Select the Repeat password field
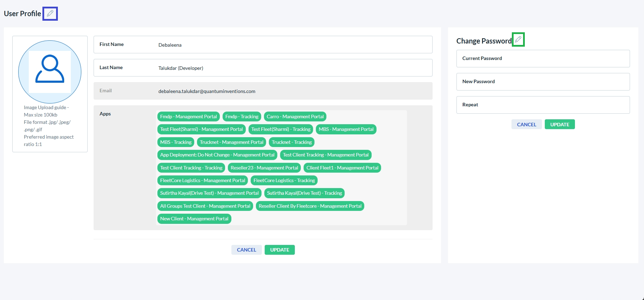The width and height of the screenshot is (644, 300). 543,105
